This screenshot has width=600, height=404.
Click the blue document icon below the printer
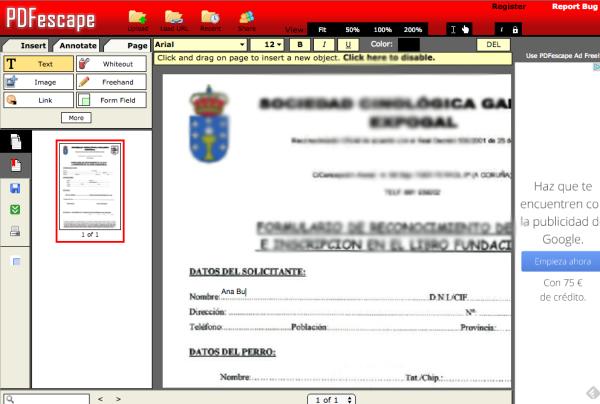[16, 262]
